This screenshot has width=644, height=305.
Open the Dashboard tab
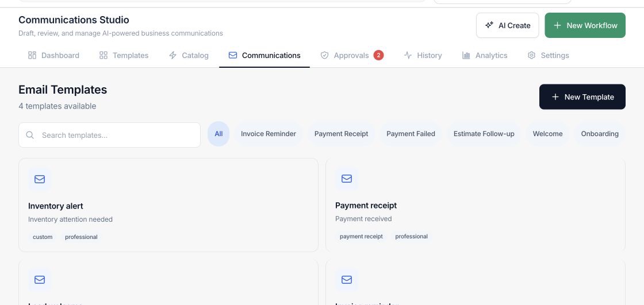[x=53, y=55]
